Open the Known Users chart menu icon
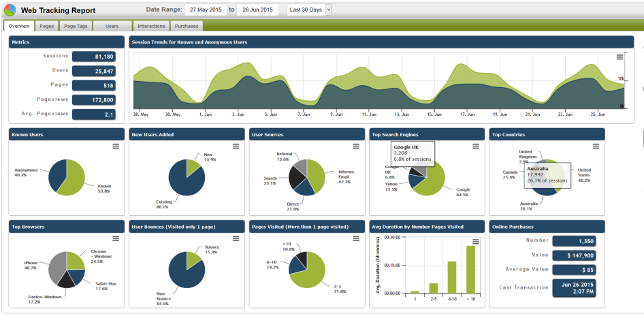 [x=116, y=146]
